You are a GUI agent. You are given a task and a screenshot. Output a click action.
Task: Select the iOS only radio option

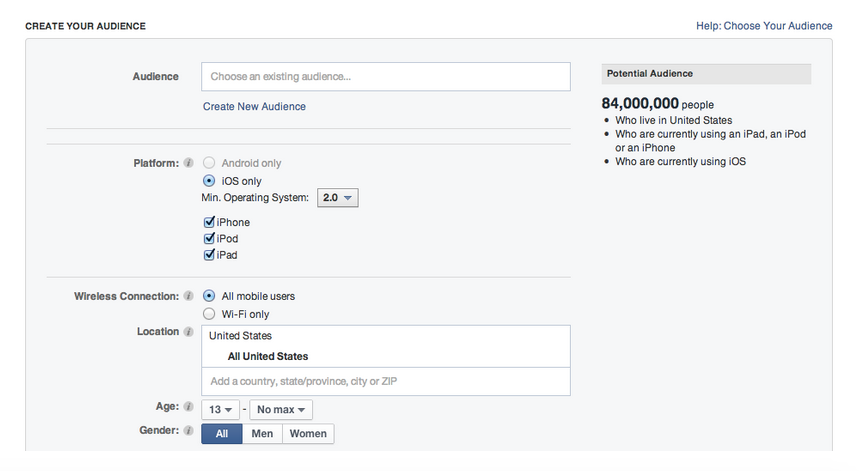click(x=209, y=181)
